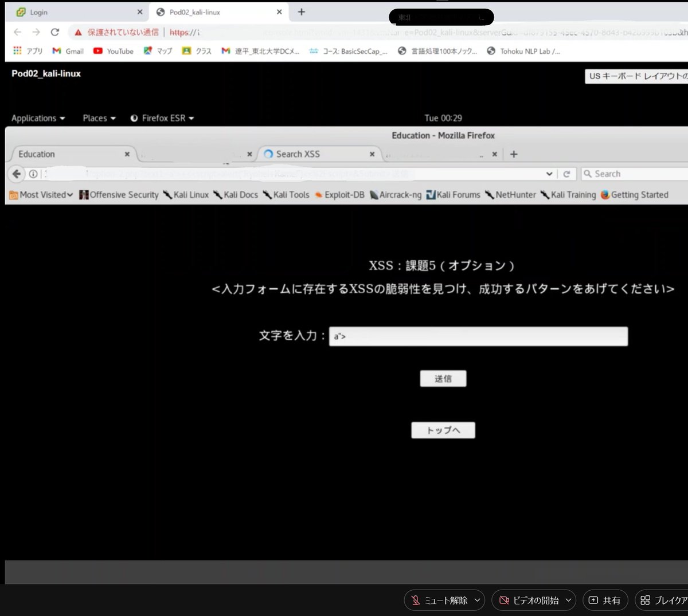Open ブレイクアウト rooms button
This screenshot has width=688, height=616.
(x=663, y=600)
